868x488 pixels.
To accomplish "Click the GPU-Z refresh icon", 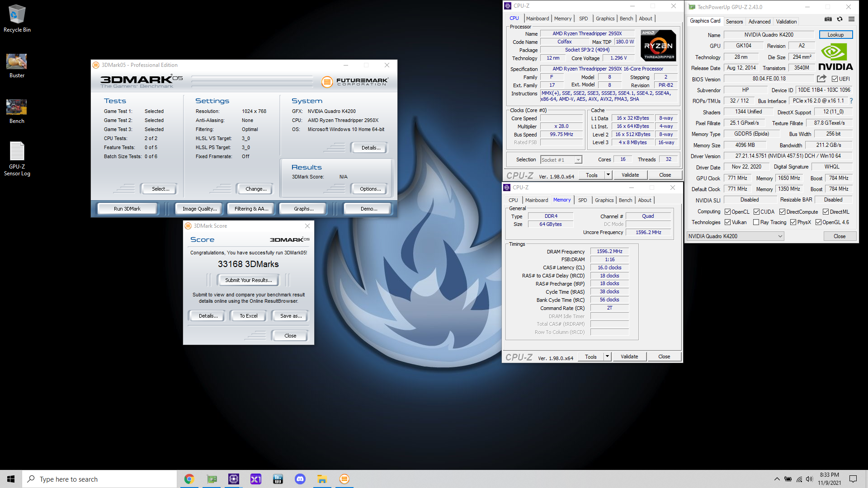I will (840, 19).
